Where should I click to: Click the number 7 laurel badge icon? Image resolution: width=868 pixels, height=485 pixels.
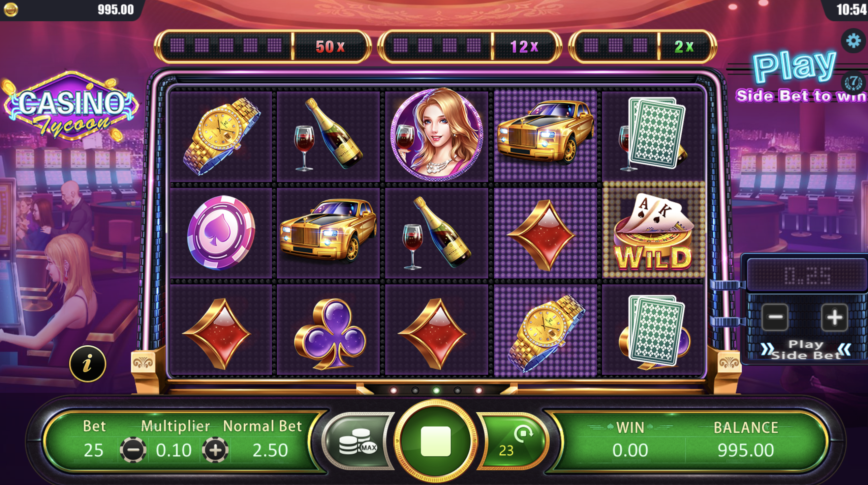coord(853,82)
